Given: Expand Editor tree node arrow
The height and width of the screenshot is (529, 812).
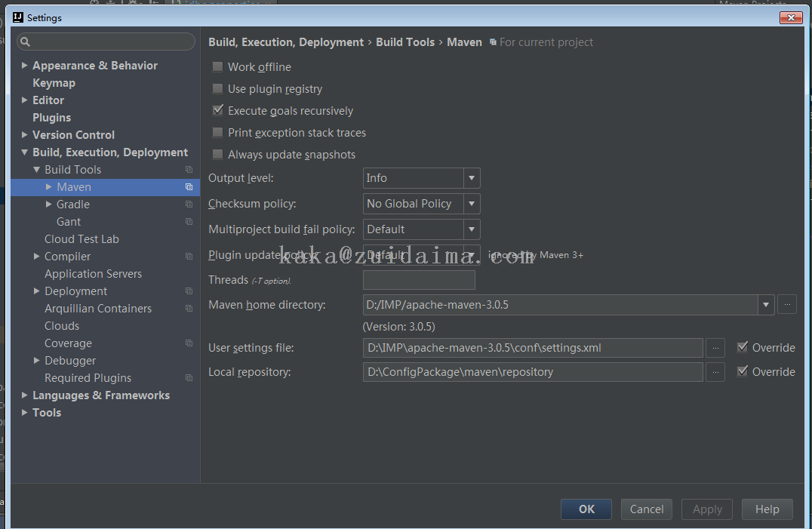Looking at the screenshot, I should coord(24,100).
